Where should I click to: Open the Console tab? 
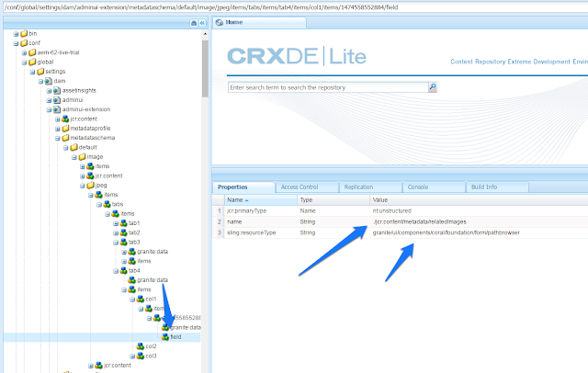[434, 187]
